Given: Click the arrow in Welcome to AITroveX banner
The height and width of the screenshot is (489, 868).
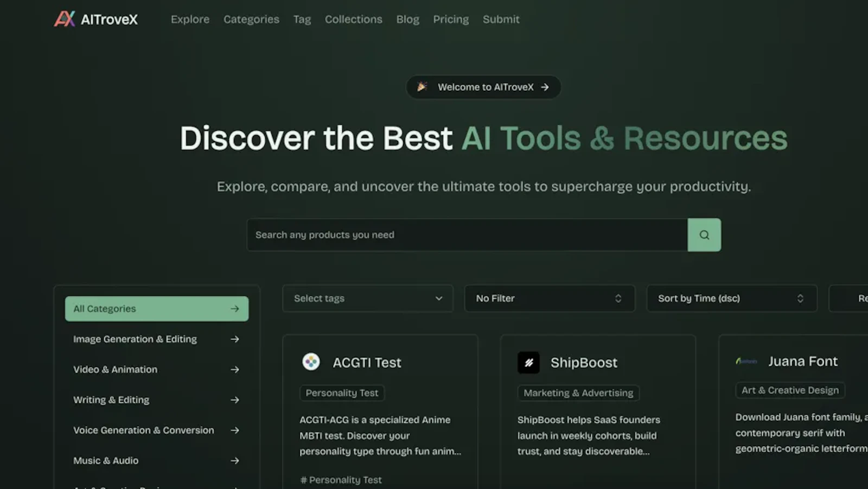Looking at the screenshot, I should pyautogui.click(x=546, y=87).
